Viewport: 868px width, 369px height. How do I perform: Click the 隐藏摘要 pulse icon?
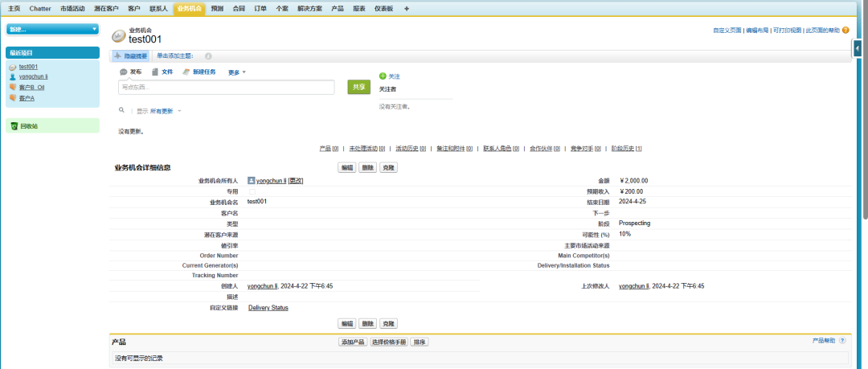118,56
